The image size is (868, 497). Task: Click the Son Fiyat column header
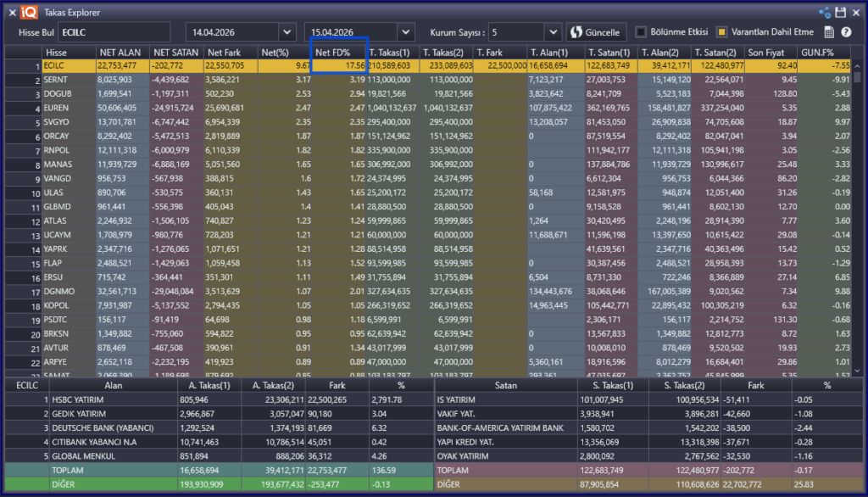[770, 53]
